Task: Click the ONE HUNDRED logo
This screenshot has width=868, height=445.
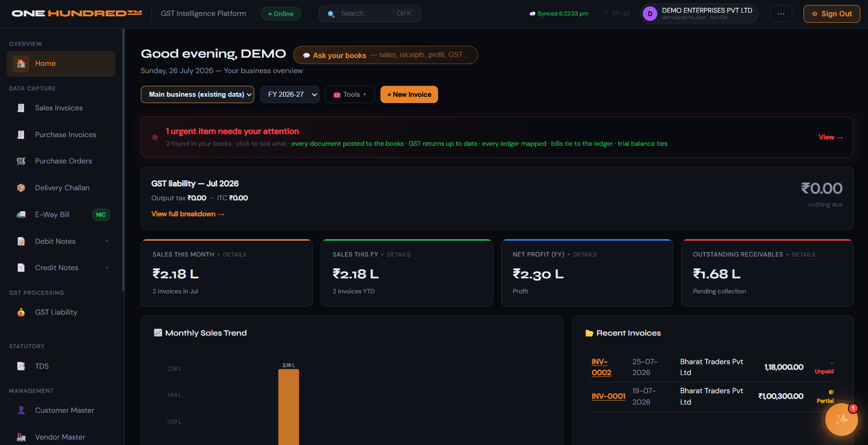Action: click(77, 14)
